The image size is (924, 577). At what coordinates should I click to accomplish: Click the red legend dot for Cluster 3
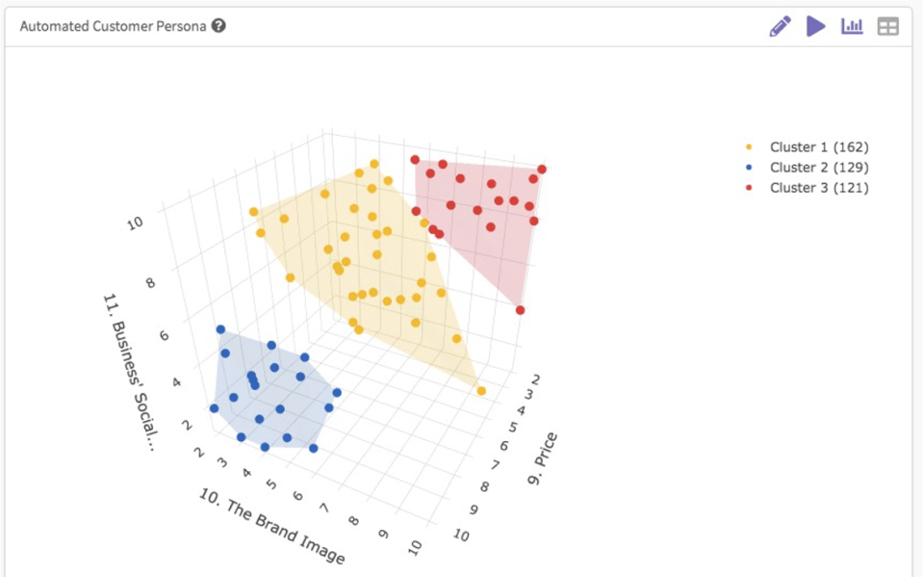click(749, 188)
